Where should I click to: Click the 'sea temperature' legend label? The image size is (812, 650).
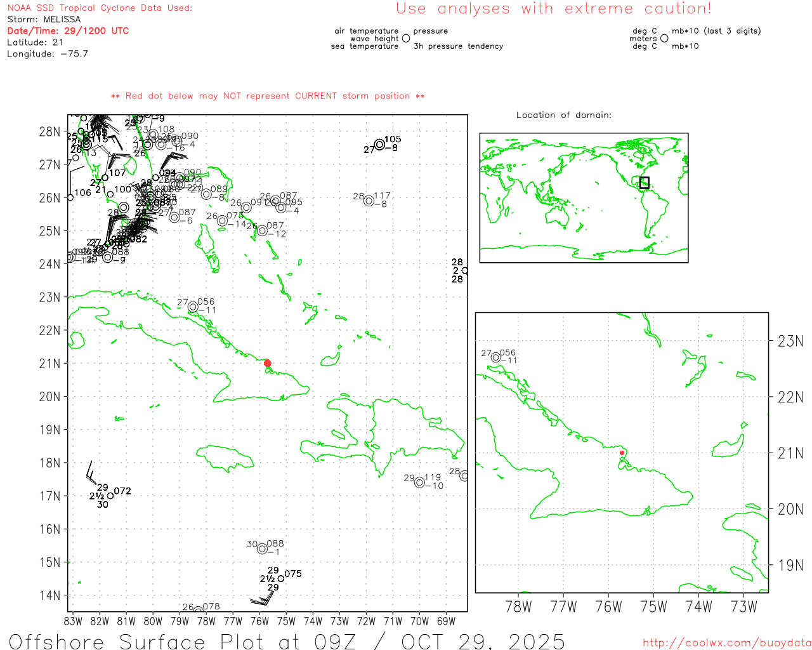click(x=365, y=46)
